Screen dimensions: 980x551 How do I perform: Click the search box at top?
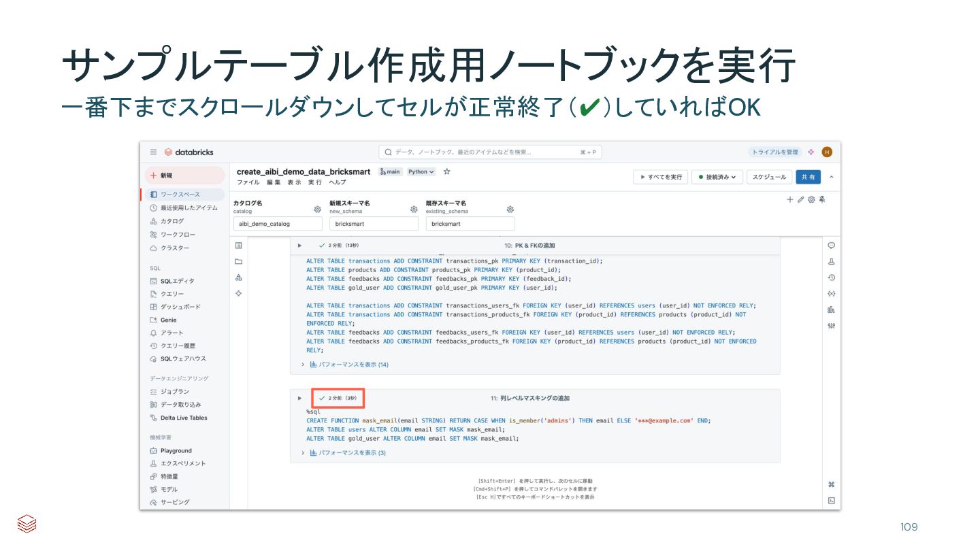(x=490, y=152)
